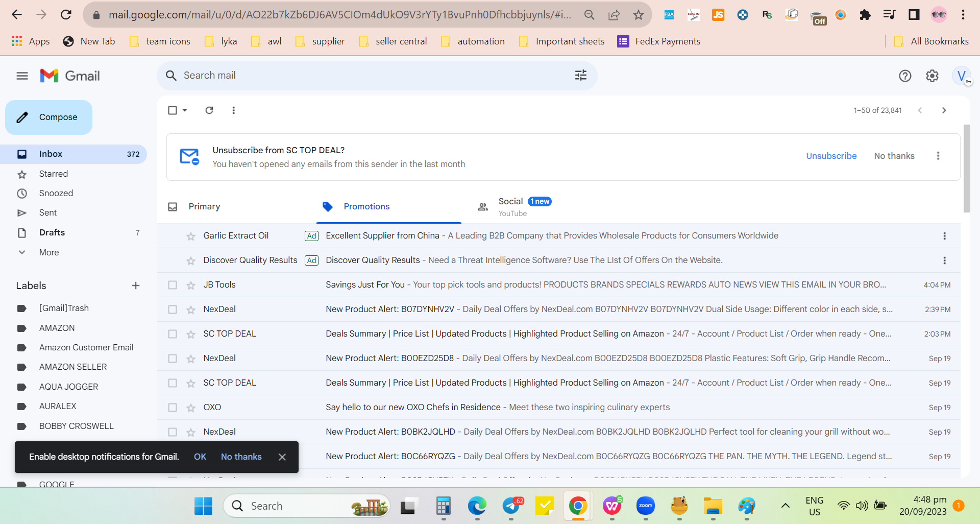Select the NexDeal B07DYNHV2V email checkbox

(x=173, y=309)
